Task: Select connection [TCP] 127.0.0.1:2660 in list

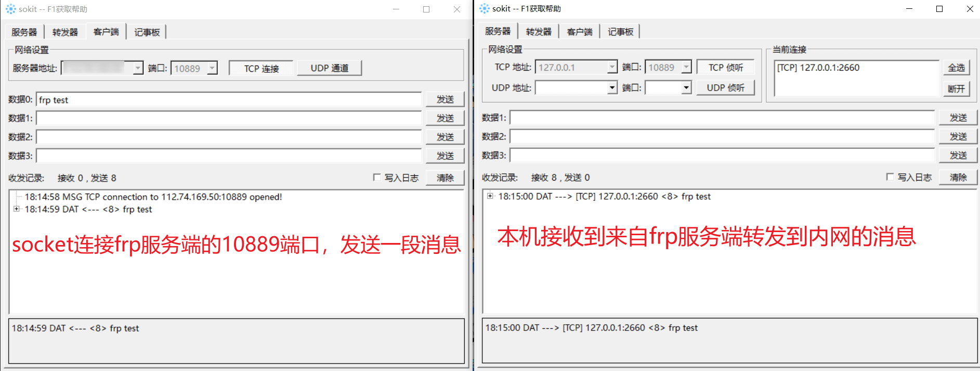Action: pos(818,68)
